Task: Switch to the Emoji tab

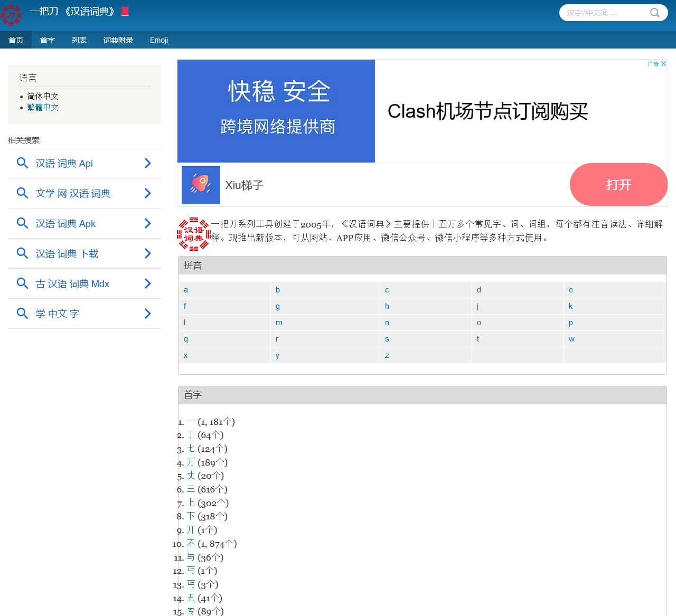Action: pyautogui.click(x=158, y=40)
